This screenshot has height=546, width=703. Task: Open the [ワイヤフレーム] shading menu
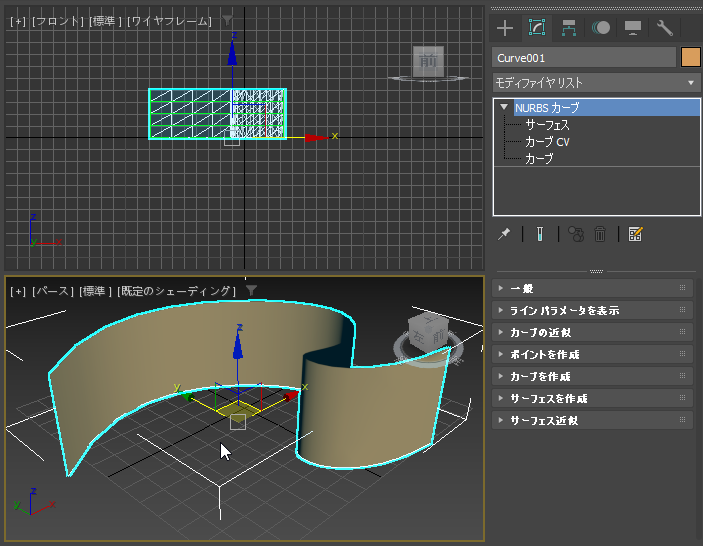click(169, 21)
